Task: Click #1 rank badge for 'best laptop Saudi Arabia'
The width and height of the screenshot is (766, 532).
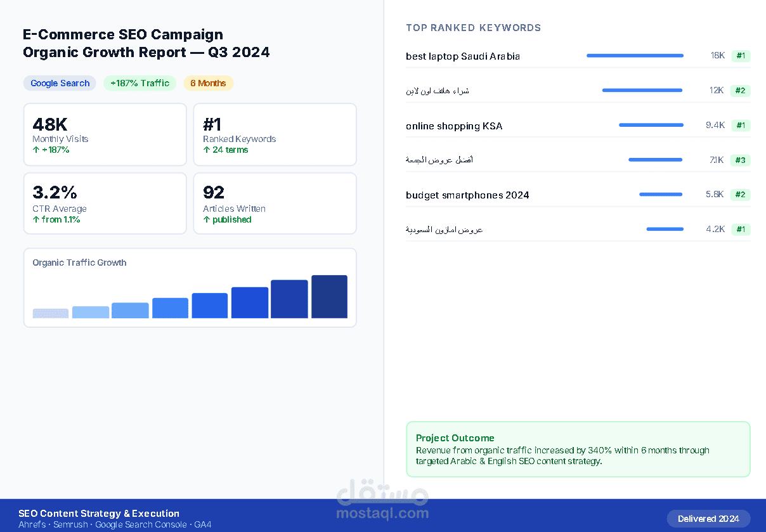Action: click(741, 56)
